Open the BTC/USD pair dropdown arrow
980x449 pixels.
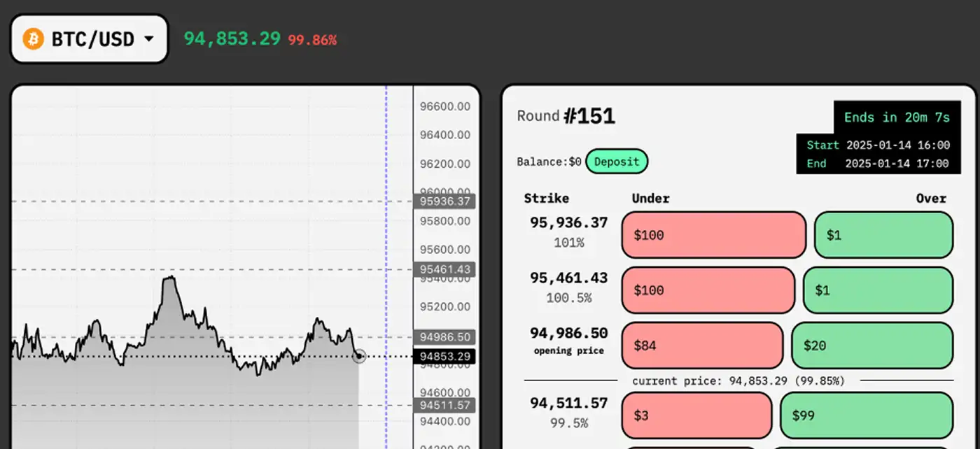[148, 38]
